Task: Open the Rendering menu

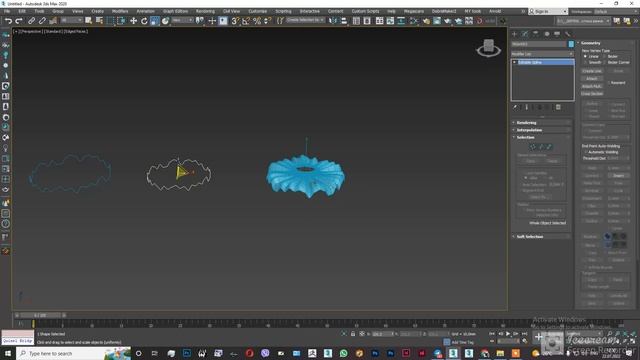Action: pos(205,11)
